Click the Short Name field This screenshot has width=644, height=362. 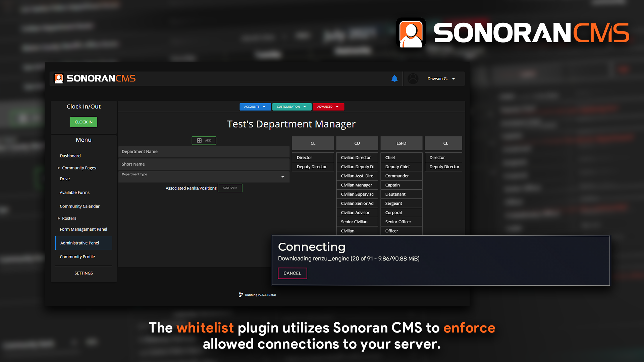click(x=204, y=164)
